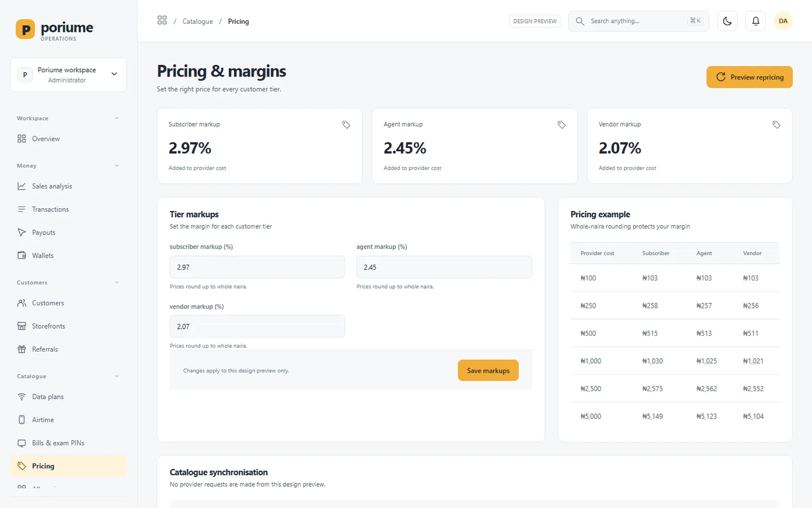812x508 pixels.
Task: Open Transactions page
Action: pos(69,209)
